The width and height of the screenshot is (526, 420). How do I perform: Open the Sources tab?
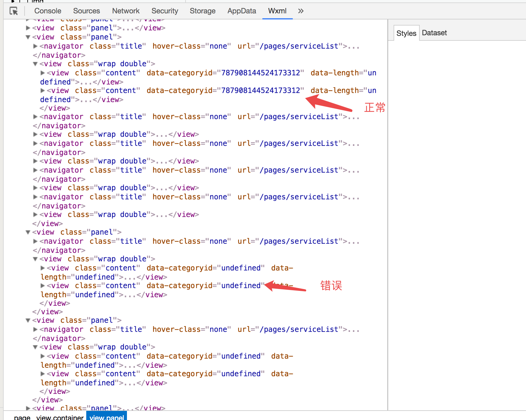point(86,11)
